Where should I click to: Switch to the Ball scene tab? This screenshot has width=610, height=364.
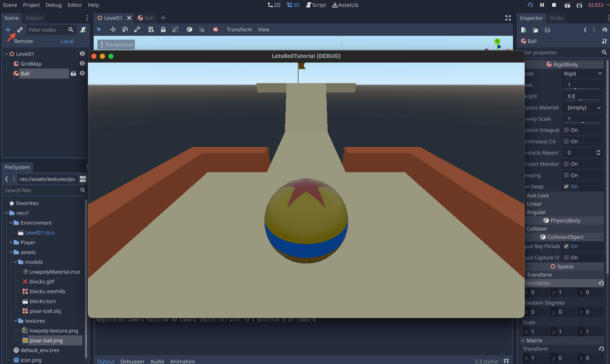(146, 18)
